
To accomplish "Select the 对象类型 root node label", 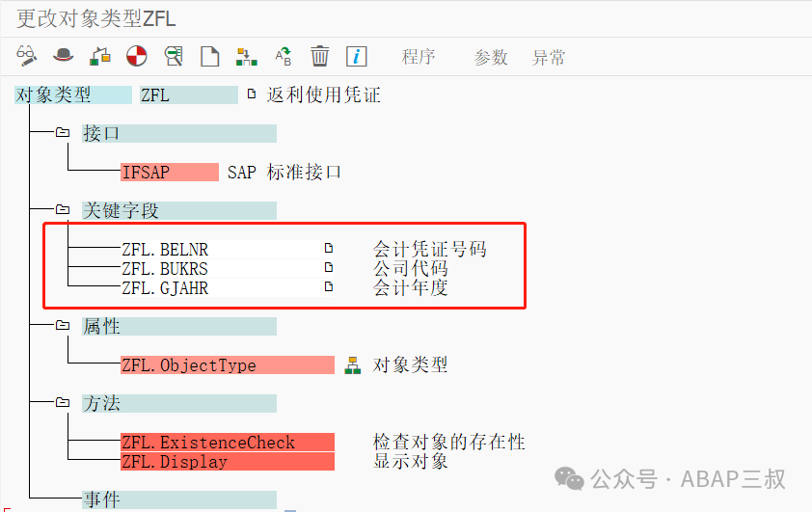I will coord(73,95).
